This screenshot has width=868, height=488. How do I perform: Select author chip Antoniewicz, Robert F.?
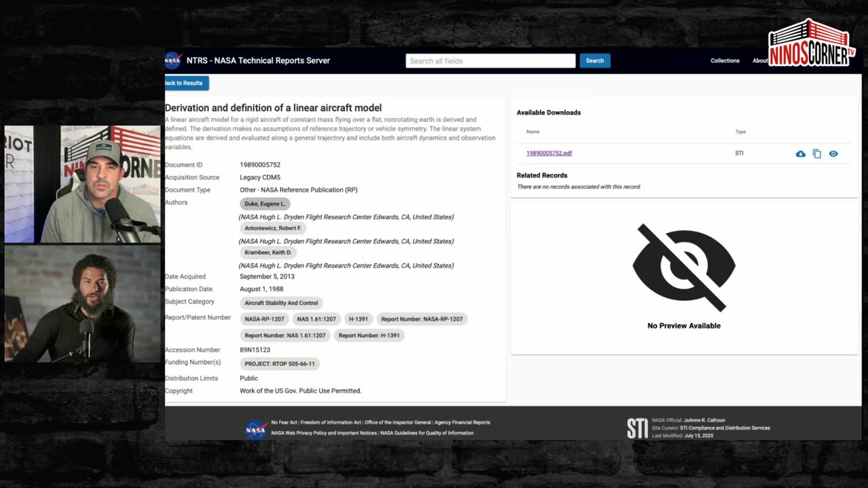(x=273, y=228)
